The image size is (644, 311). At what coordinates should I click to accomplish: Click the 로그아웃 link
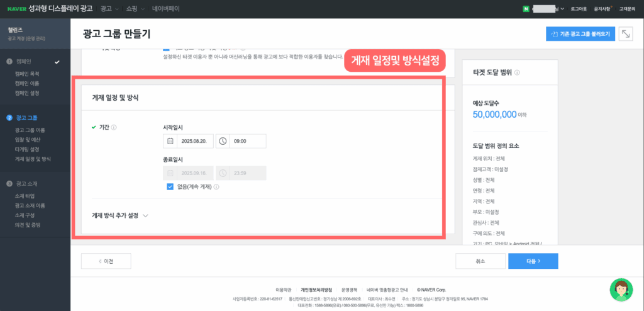579,9
